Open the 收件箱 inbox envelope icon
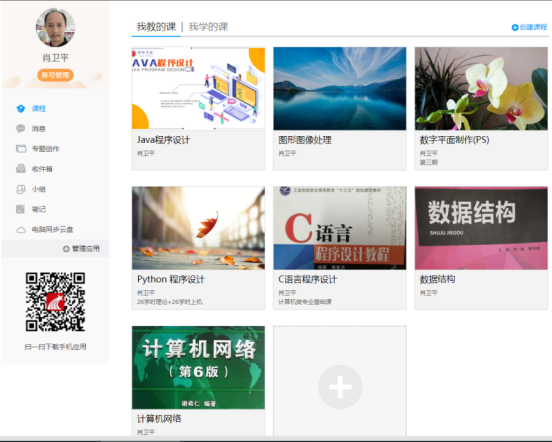The height and width of the screenshot is (442, 552). tap(21, 169)
